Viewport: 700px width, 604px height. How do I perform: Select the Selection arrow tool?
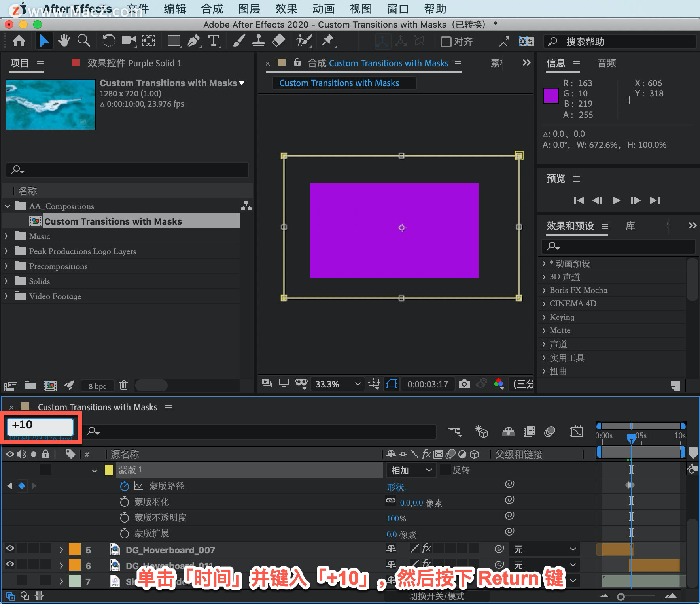(44, 41)
